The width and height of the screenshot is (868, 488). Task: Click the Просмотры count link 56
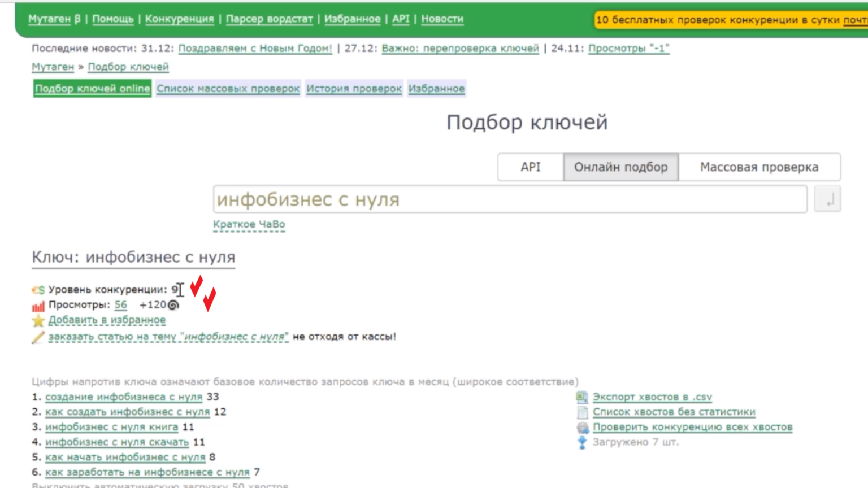120,305
